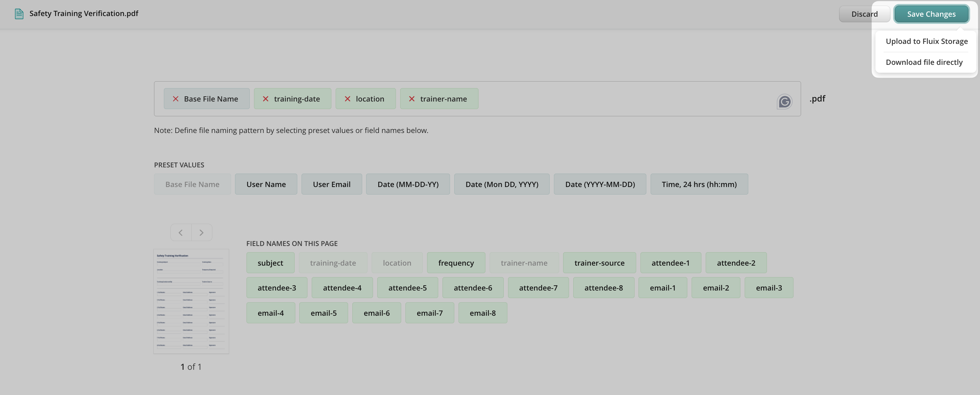Select the attendee-1 field name
980x395 pixels.
tap(670, 263)
